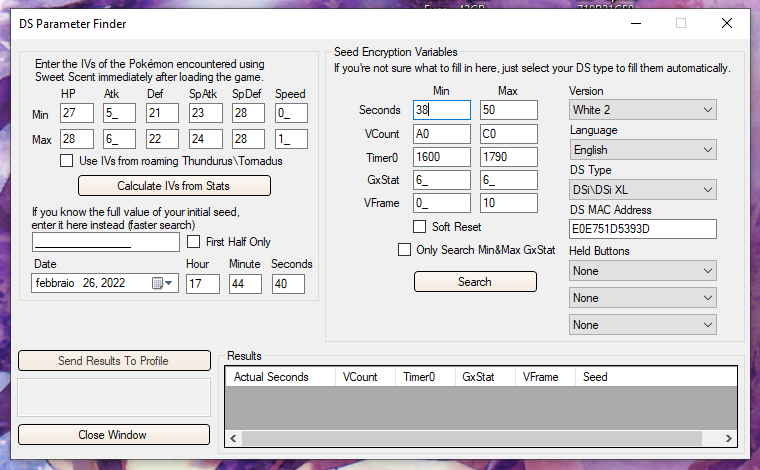The width and height of the screenshot is (760, 470).
Task: Toggle the First Half Only checkbox
Action: click(193, 242)
